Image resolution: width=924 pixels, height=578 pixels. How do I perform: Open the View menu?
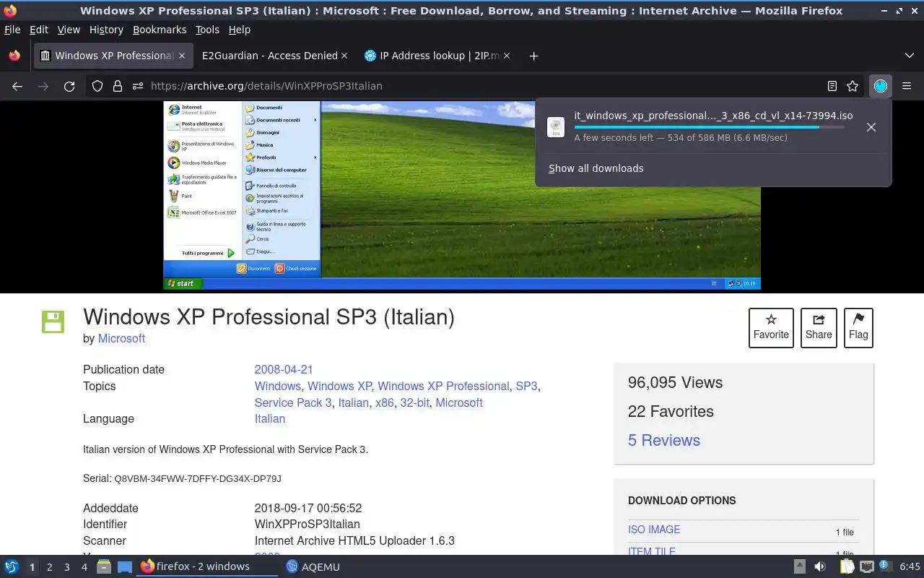pos(69,30)
